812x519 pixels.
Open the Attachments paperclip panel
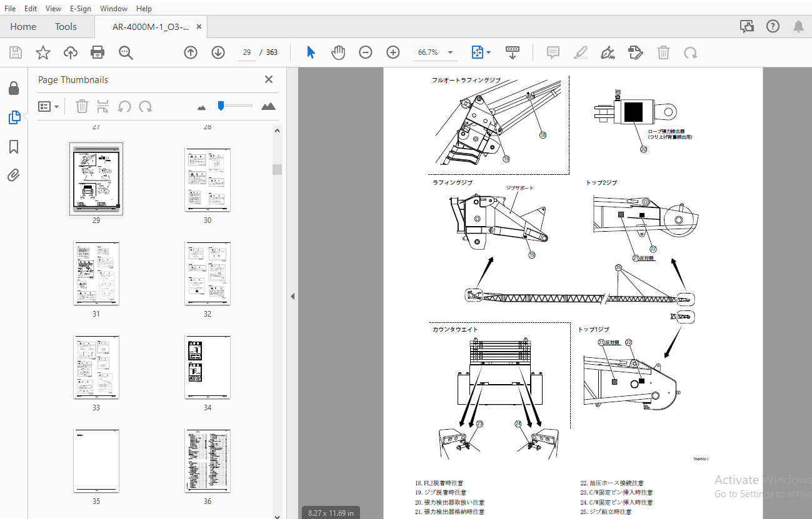[x=14, y=175]
